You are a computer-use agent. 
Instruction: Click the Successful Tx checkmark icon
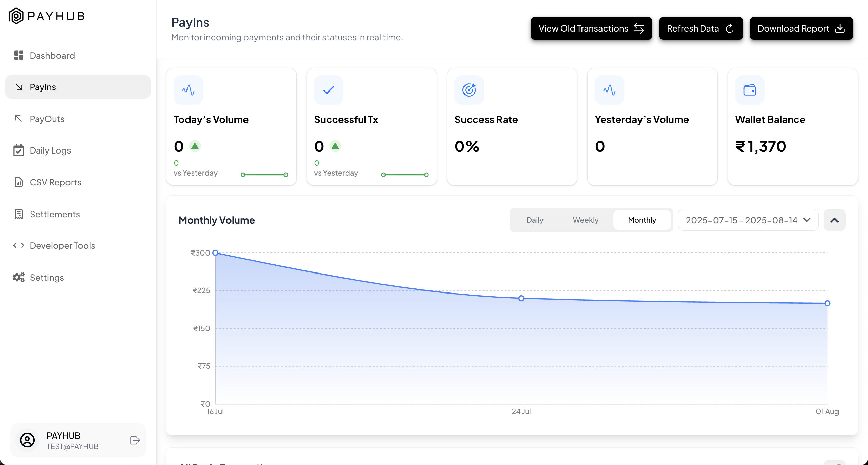[x=329, y=90]
